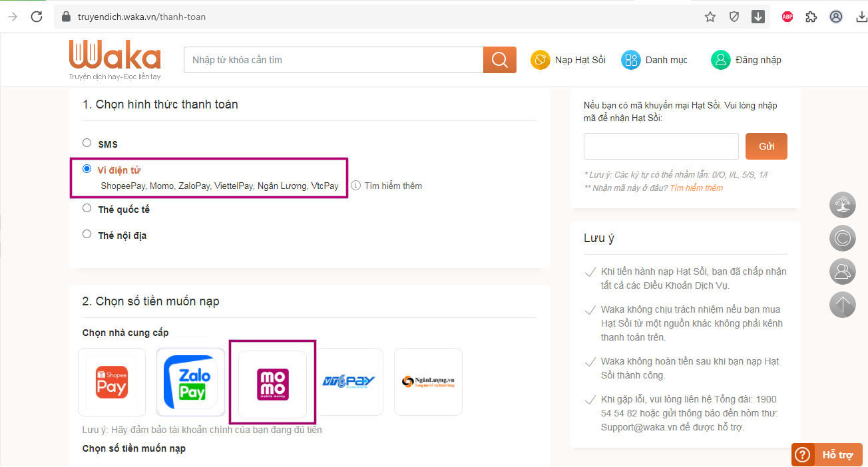This screenshot has width=868, height=467.
Task: Pick the MoMo provider logo
Action: 272,385
